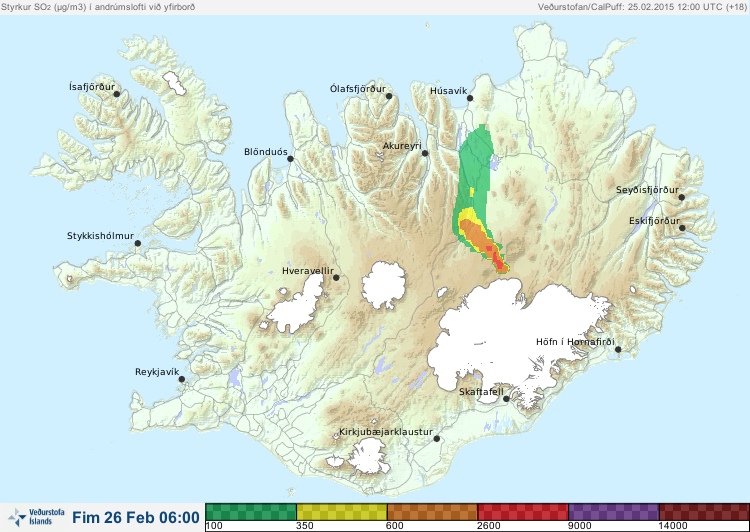
Task: Select the Kirkjubæjarklaustur marker dot
Action: click(436, 439)
